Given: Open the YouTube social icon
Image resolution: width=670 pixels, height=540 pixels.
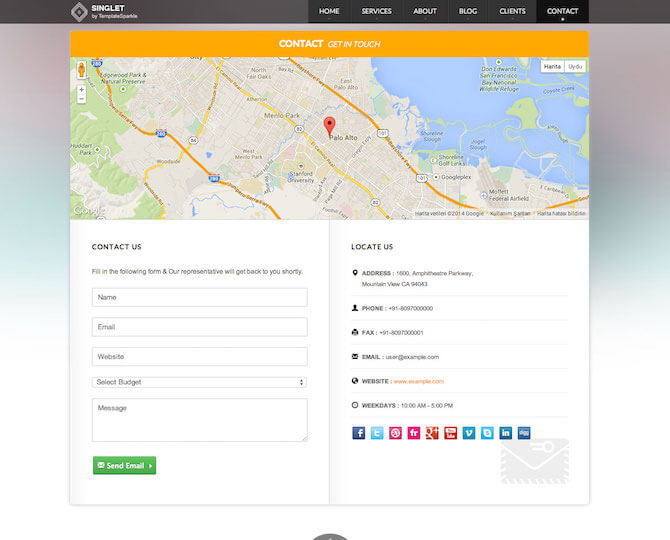Looking at the screenshot, I should [450, 433].
